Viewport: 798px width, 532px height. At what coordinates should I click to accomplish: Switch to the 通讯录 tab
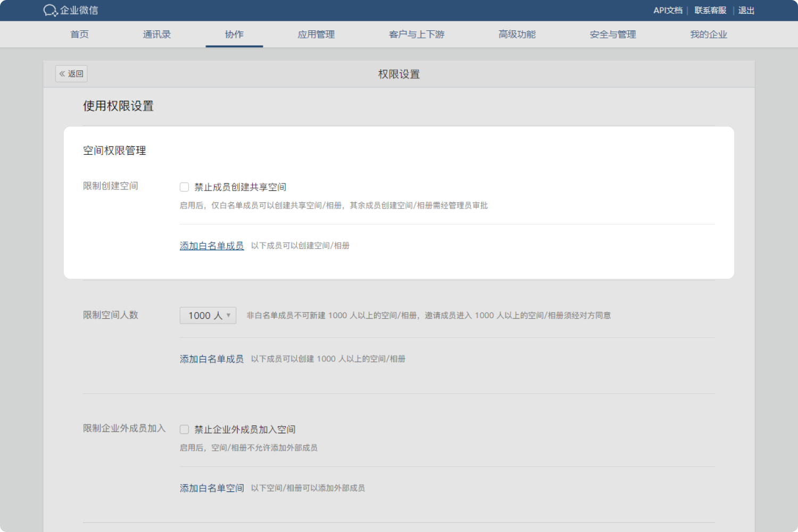coord(156,34)
